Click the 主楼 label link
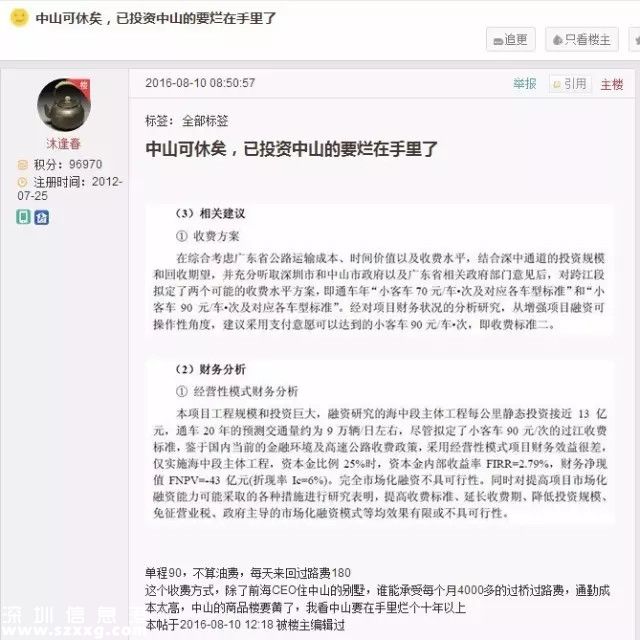This screenshot has height=640, width=640. pyautogui.click(x=612, y=84)
